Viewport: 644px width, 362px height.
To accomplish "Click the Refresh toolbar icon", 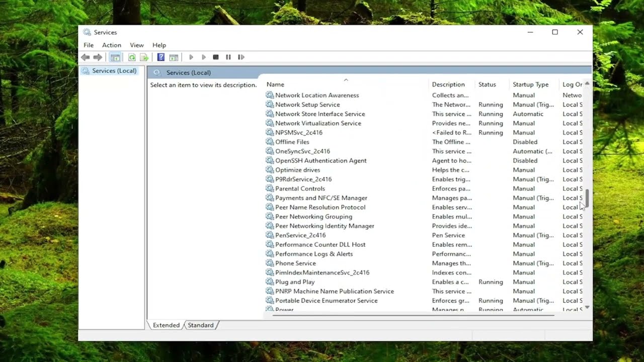I will pos(132,57).
